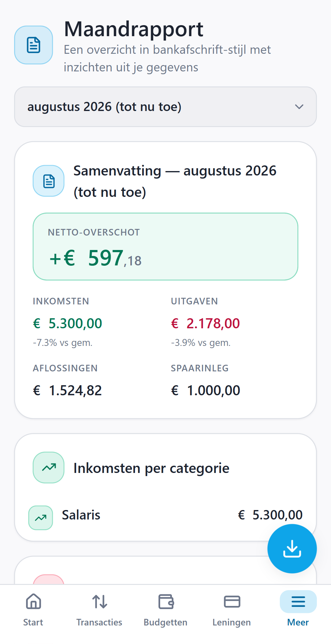Viewport: 331px width, 644px height.
Task: Click the Spaarinleg € 1.000,00 amount
Action: click(x=205, y=391)
